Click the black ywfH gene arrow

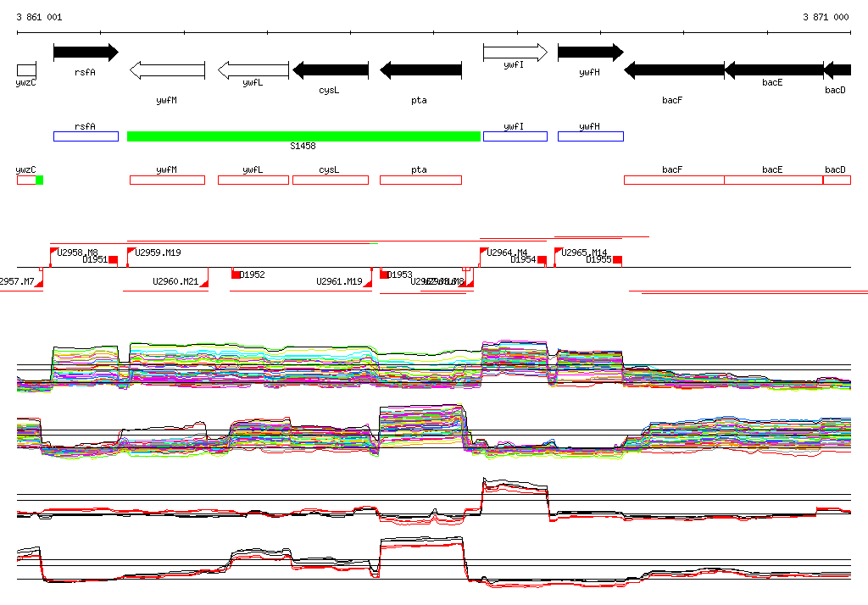point(590,53)
